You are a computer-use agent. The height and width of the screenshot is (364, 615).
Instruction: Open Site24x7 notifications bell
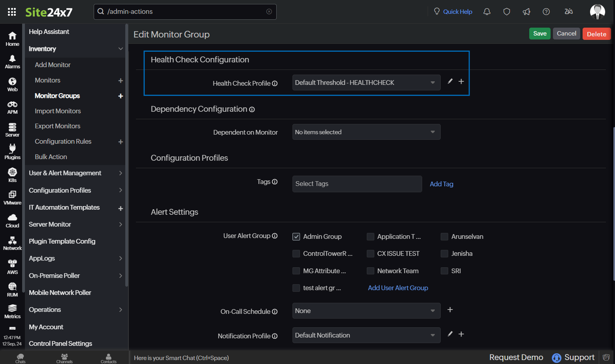pyautogui.click(x=487, y=11)
